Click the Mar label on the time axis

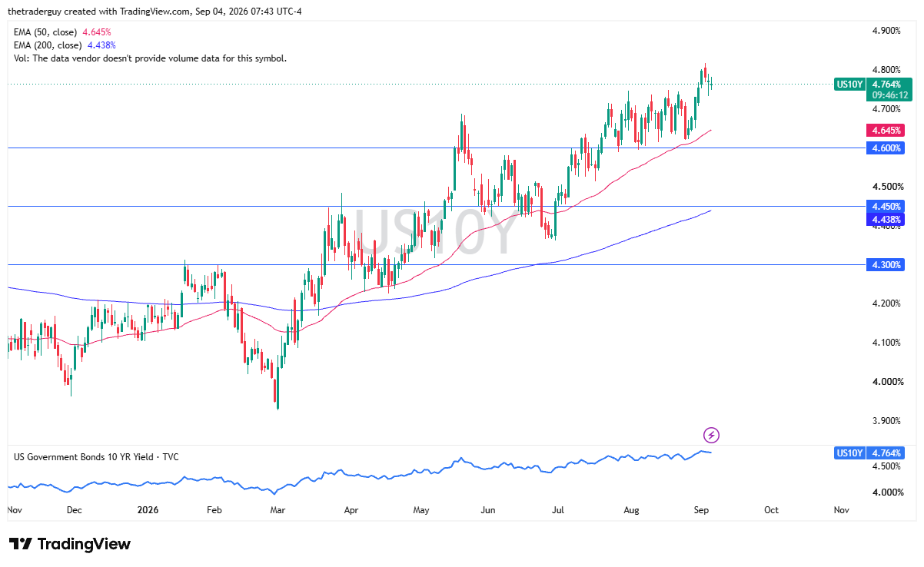pos(278,509)
